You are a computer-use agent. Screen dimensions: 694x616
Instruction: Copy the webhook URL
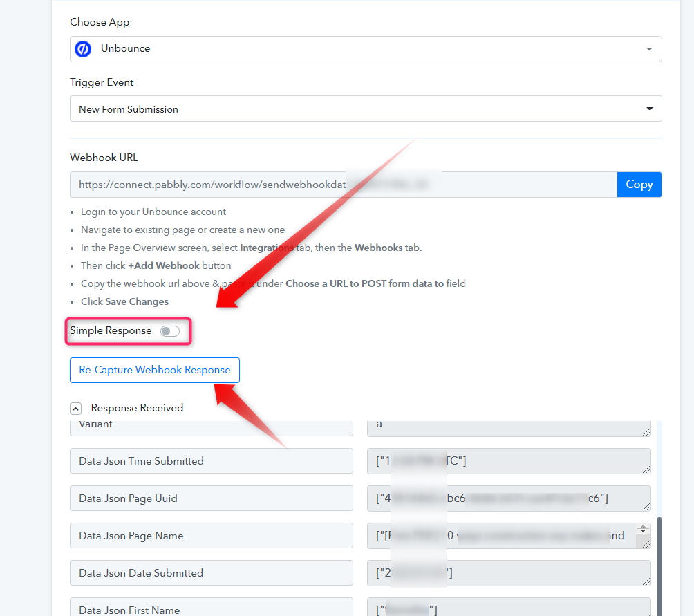tap(639, 185)
